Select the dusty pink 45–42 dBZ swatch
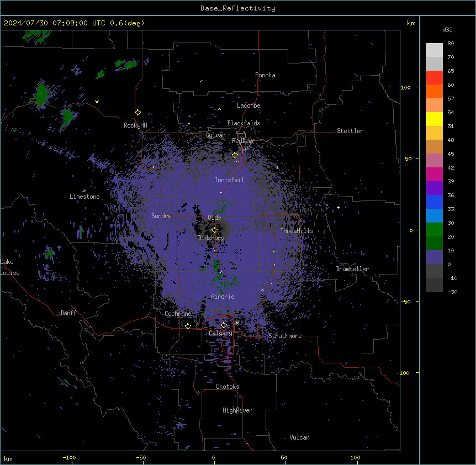 (x=434, y=161)
